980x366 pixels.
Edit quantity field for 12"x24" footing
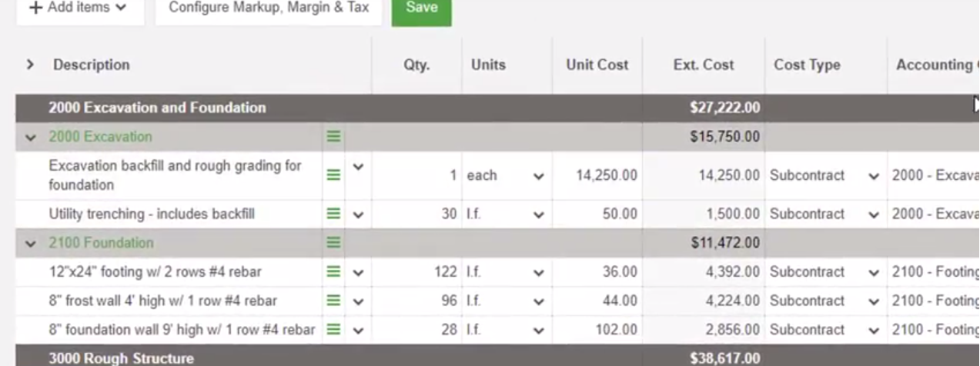(420, 272)
